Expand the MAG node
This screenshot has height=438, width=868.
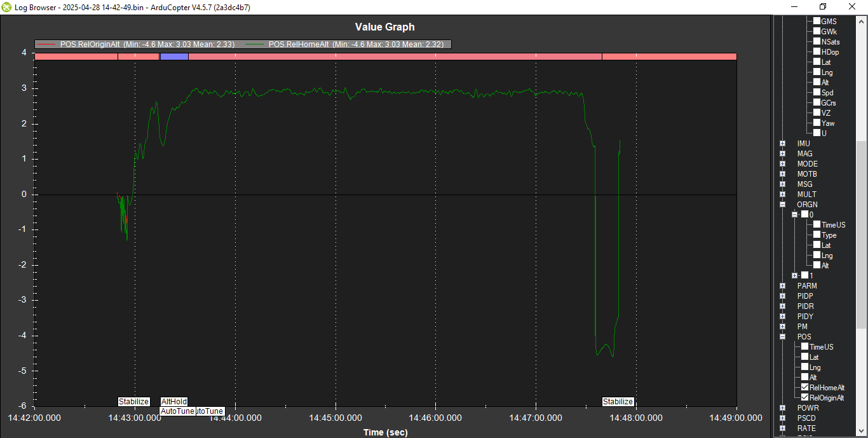pos(783,154)
